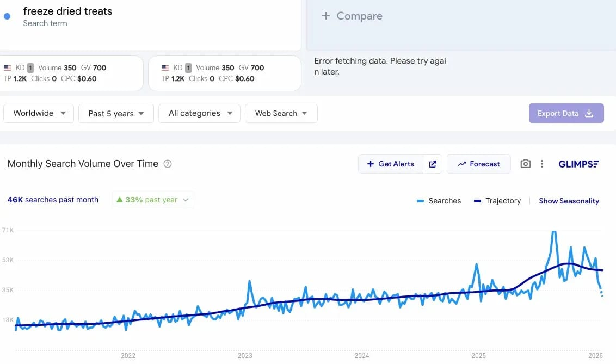Click the info icon beside chart title
This screenshot has height=364, width=616.
(168, 164)
